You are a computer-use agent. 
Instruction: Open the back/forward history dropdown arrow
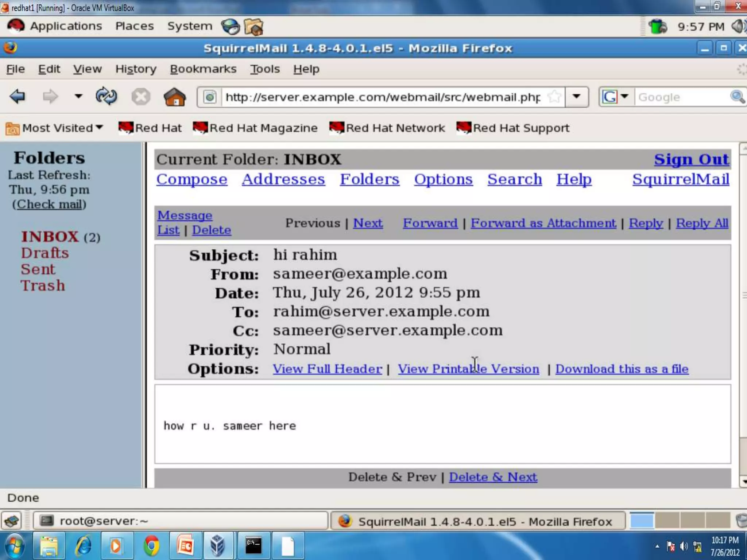pos(78,97)
